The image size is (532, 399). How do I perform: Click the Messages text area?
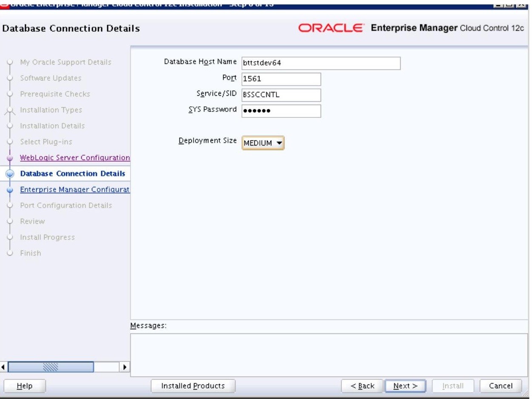click(x=329, y=354)
